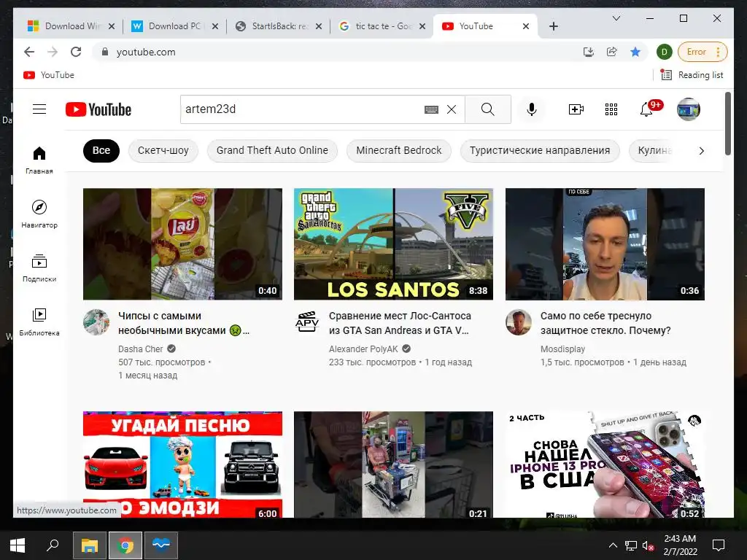This screenshot has width=747, height=560.
Task: Open video title Сравнение мест Лос-Сантоса
Action: click(400, 323)
